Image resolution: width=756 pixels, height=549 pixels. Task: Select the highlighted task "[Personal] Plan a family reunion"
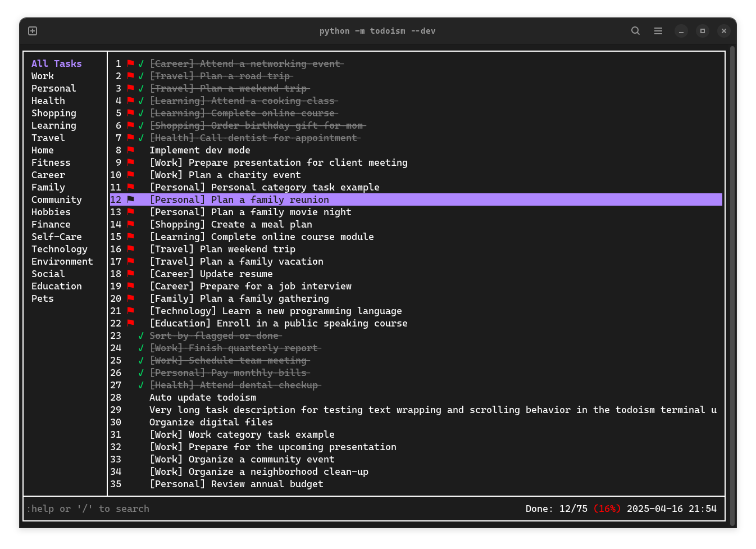[239, 199]
